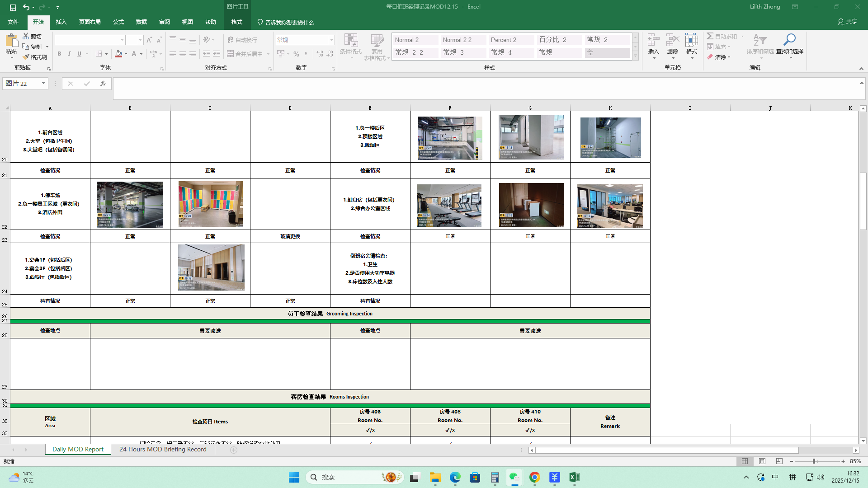Toggle Italic formatting

pyautogui.click(x=69, y=54)
